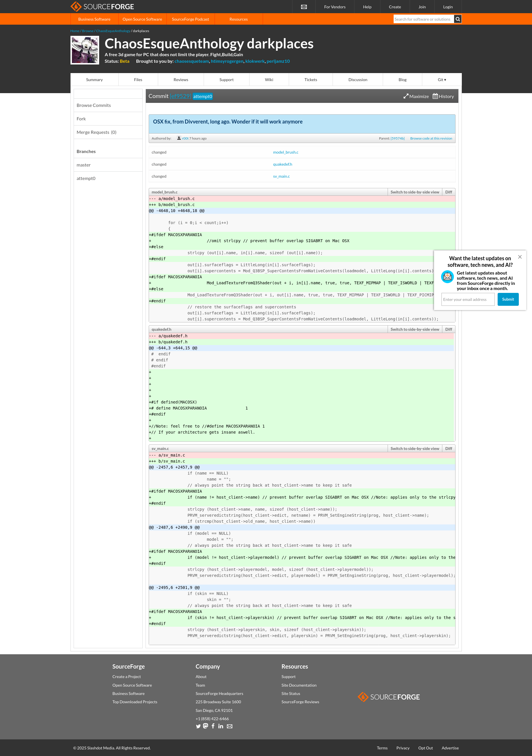Click the footer SourceForge logo
Screen dimensions: 532x756
(388, 697)
